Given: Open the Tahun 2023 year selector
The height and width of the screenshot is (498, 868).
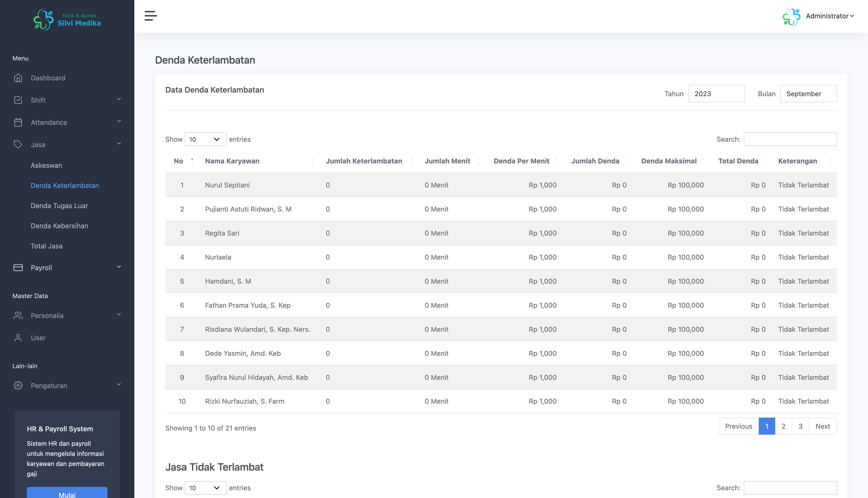Looking at the screenshot, I should [x=716, y=94].
